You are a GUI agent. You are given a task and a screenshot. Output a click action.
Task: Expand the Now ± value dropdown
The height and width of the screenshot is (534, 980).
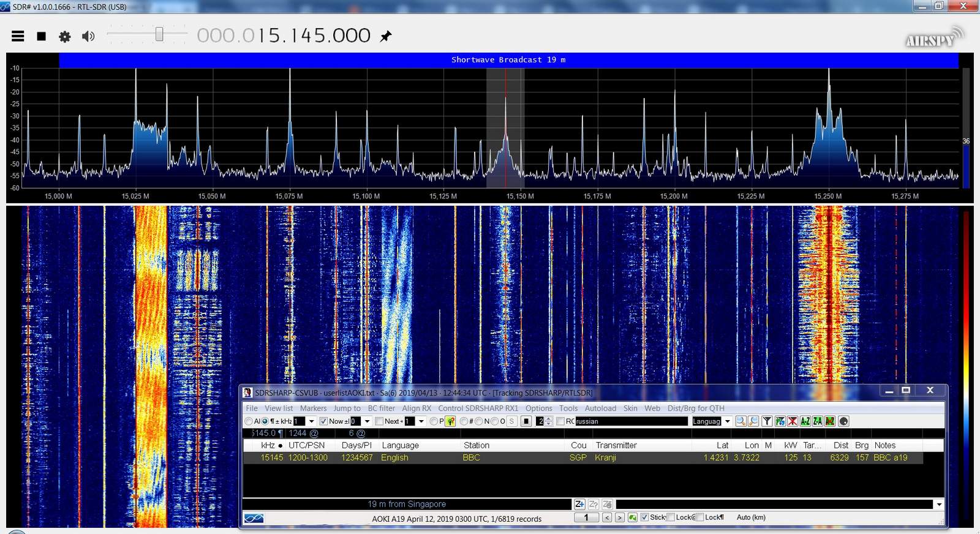tap(367, 421)
